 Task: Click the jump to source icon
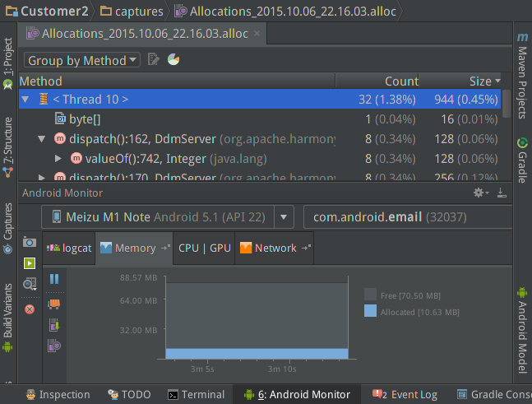point(154,60)
